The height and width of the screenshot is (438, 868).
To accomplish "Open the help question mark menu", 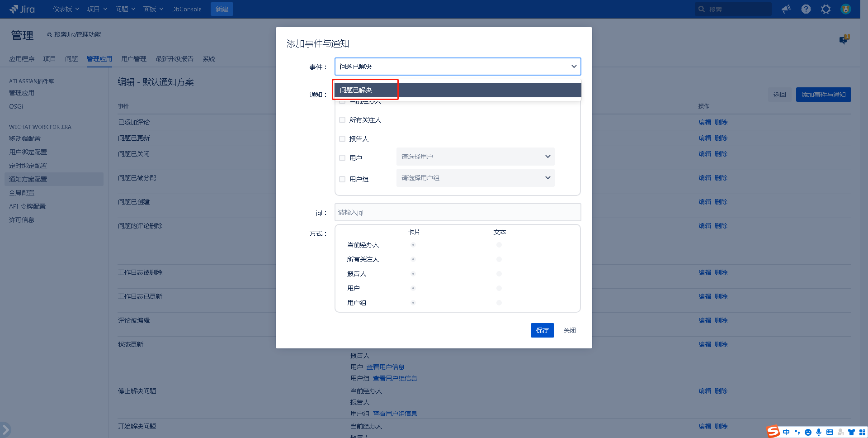I will pos(806,9).
